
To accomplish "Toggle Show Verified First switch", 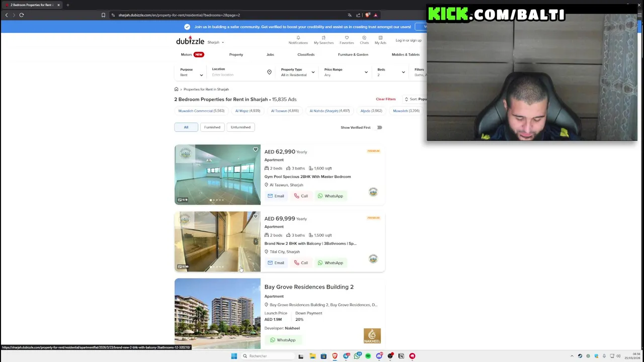I will [379, 127].
